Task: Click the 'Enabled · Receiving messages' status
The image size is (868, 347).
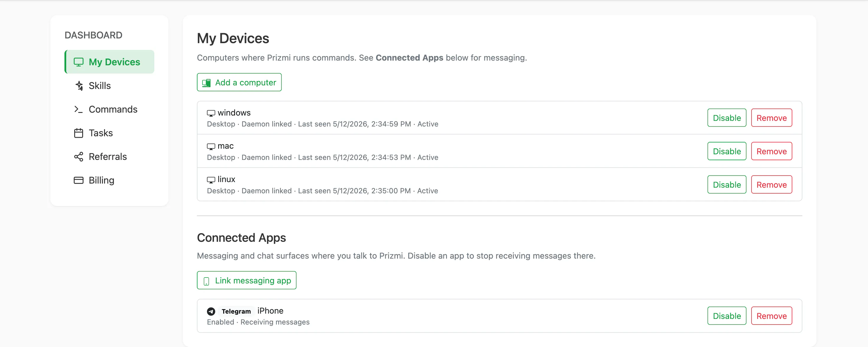Action: coord(258,322)
